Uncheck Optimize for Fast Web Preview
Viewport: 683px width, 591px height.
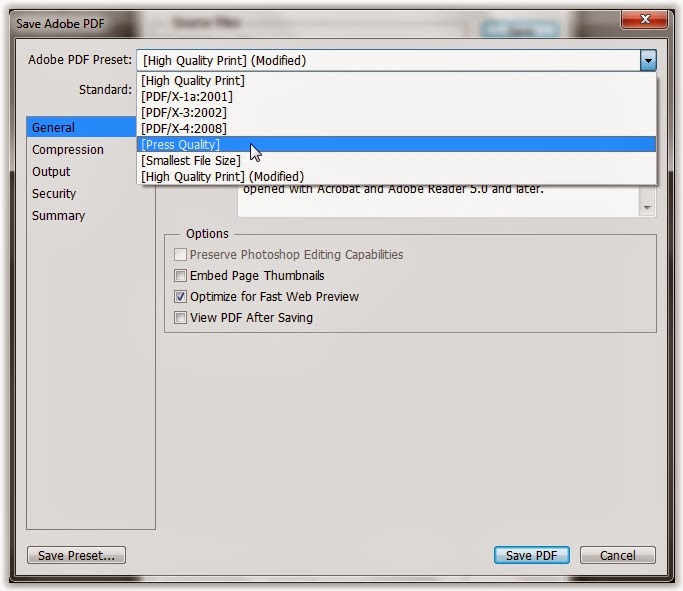point(180,297)
